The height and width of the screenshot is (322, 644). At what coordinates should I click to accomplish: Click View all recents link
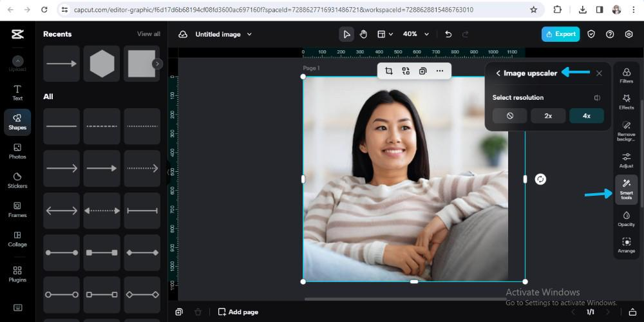click(149, 34)
